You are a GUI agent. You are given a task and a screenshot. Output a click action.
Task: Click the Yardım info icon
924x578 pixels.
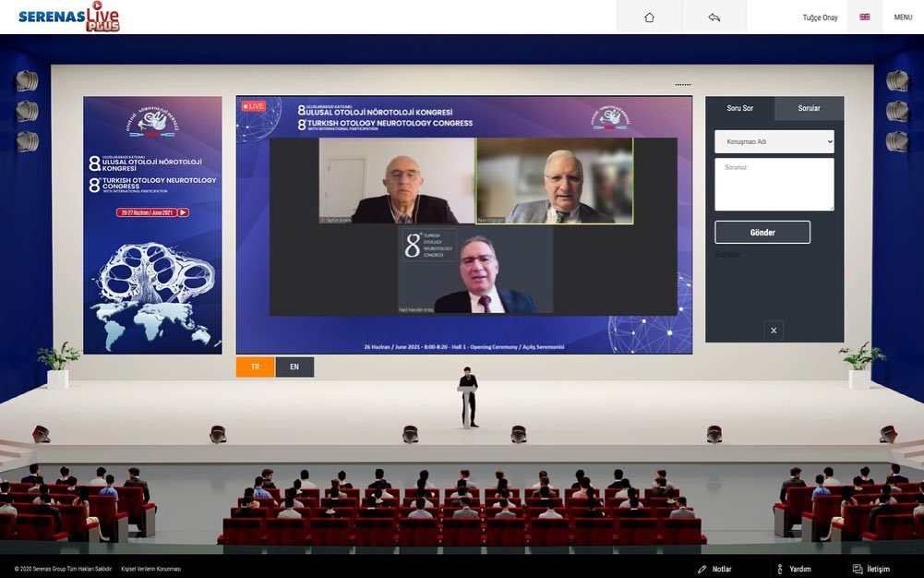[780, 569]
